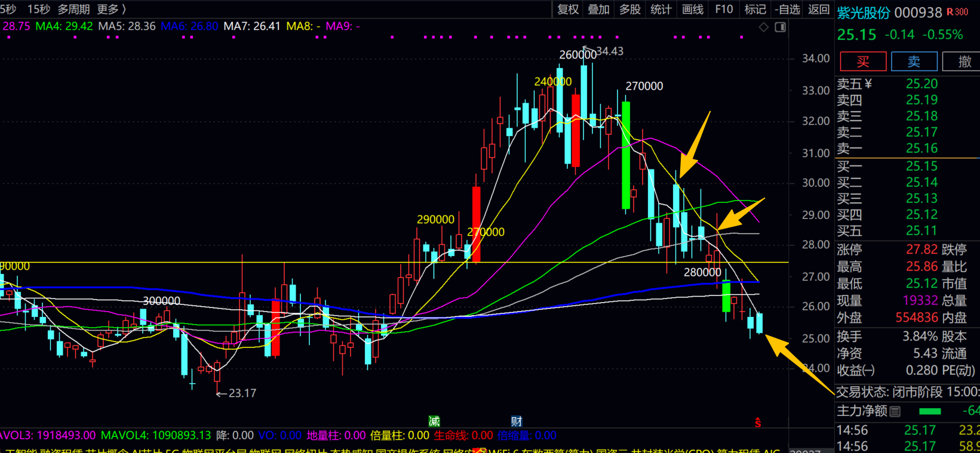The width and height of the screenshot is (980, 453).
Task: Click 返回 to go back
Action: point(819,9)
